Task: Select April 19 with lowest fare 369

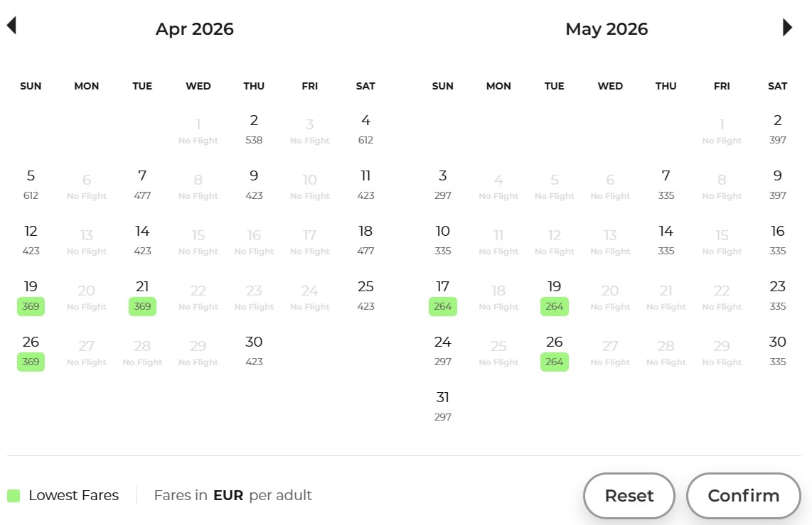Action: 31,296
